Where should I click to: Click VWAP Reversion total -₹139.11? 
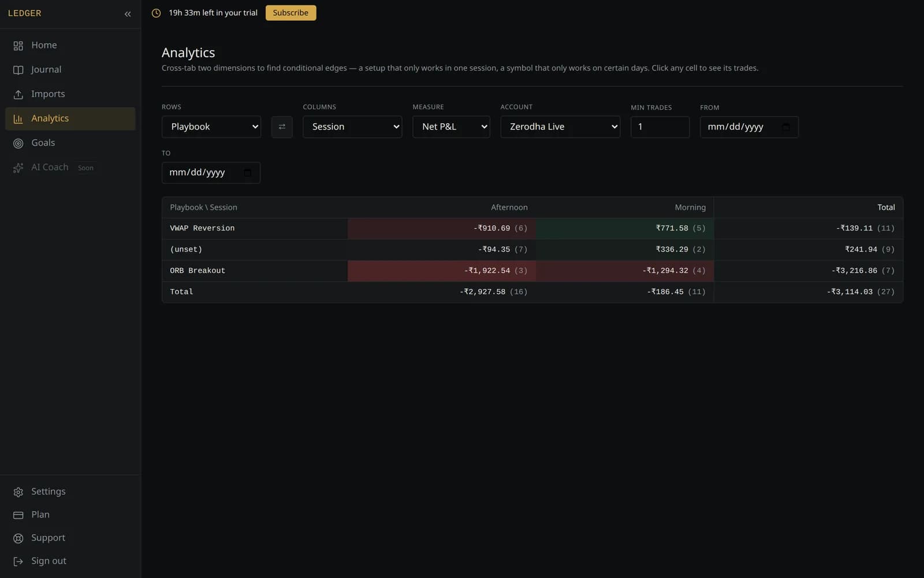[x=808, y=228]
